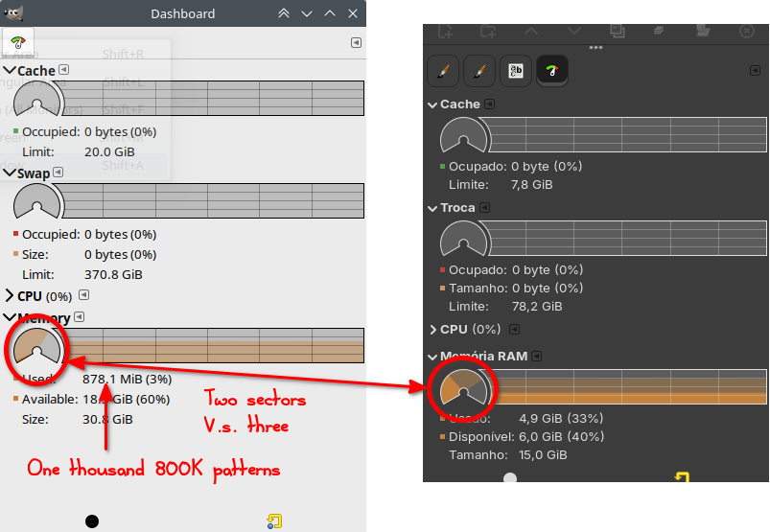Expand the CPU (0%) group in right dark panel
This screenshot has height=532, width=770.
432,330
